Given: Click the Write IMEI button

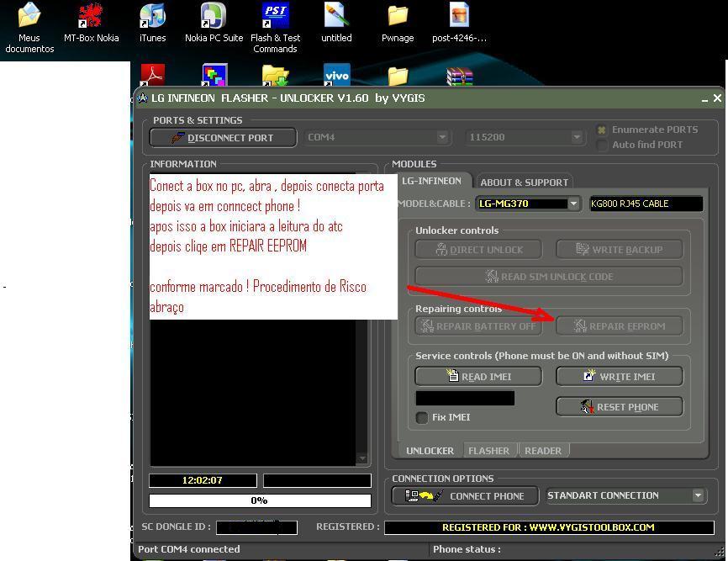Looking at the screenshot, I should point(620,376).
